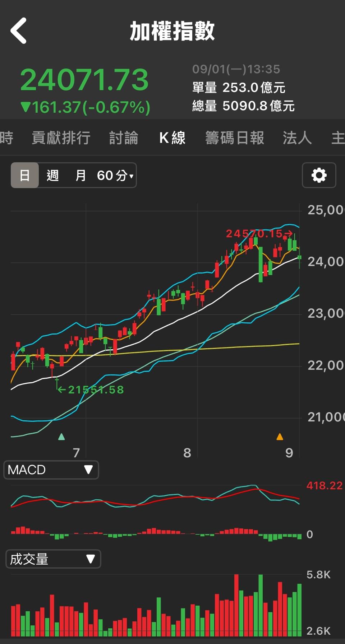This screenshot has height=644, width=345.
Task: Select the 月 monthly period
Action: pyautogui.click(x=80, y=175)
